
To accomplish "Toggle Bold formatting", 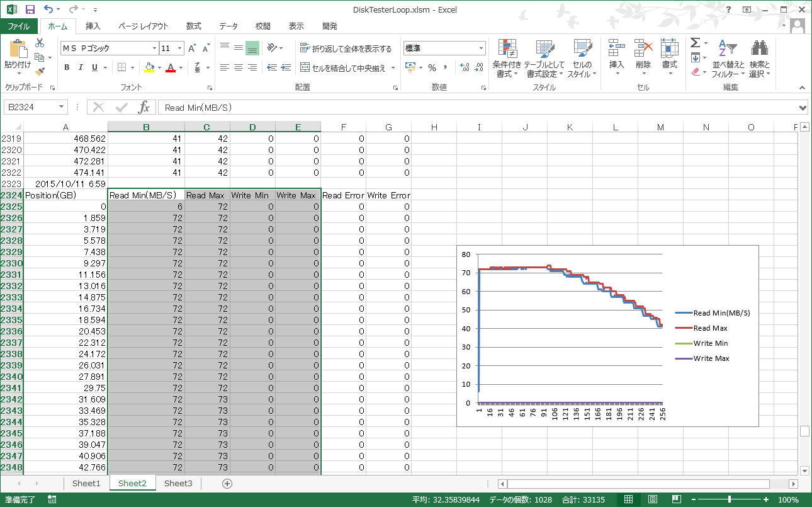I will click(67, 68).
